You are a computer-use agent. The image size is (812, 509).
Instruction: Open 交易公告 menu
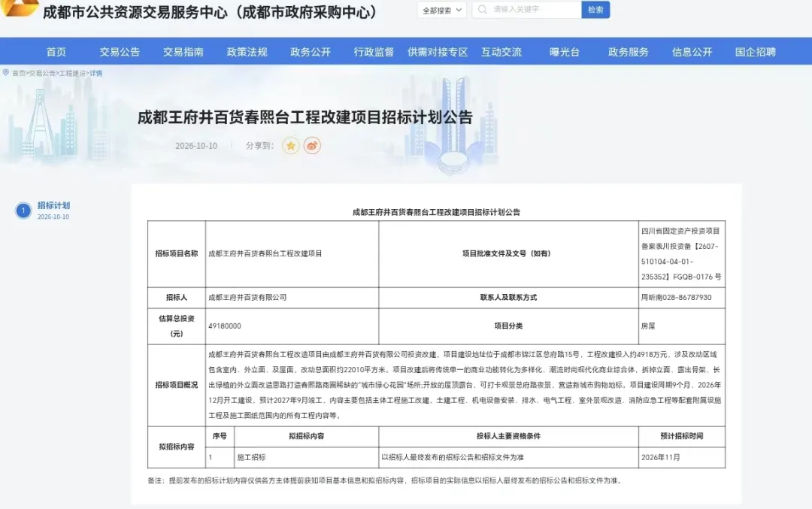pyautogui.click(x=120, y=52)
